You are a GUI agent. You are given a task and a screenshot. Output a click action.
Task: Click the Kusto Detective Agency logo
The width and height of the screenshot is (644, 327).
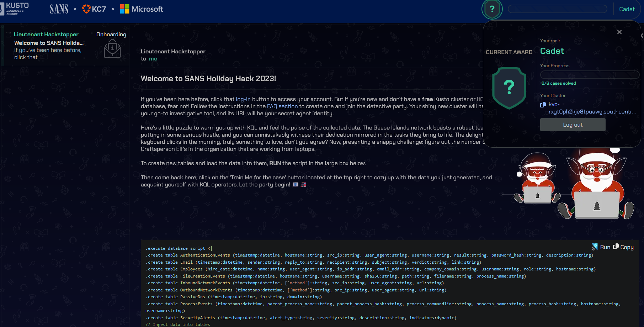click(x=15, y=9)
